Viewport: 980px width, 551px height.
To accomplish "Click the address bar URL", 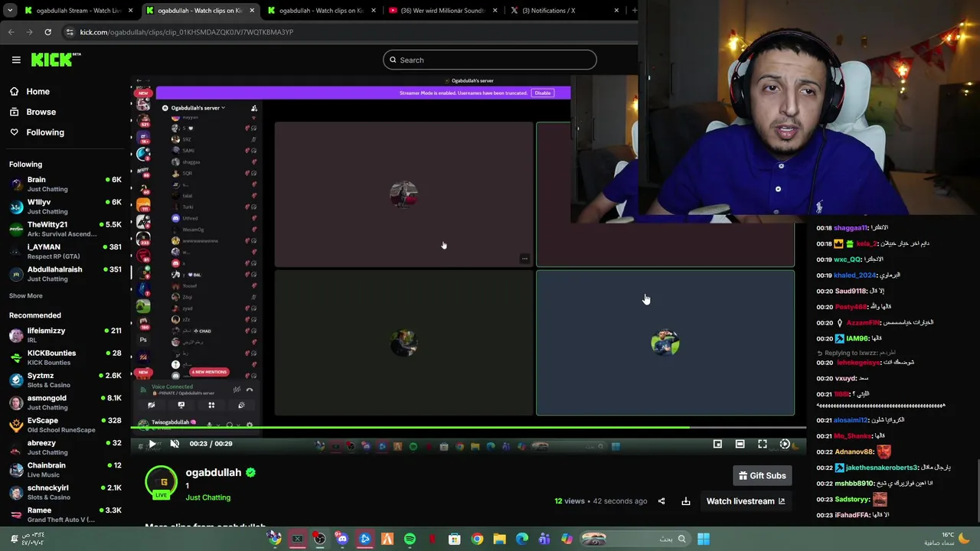I will click(187, 32).
